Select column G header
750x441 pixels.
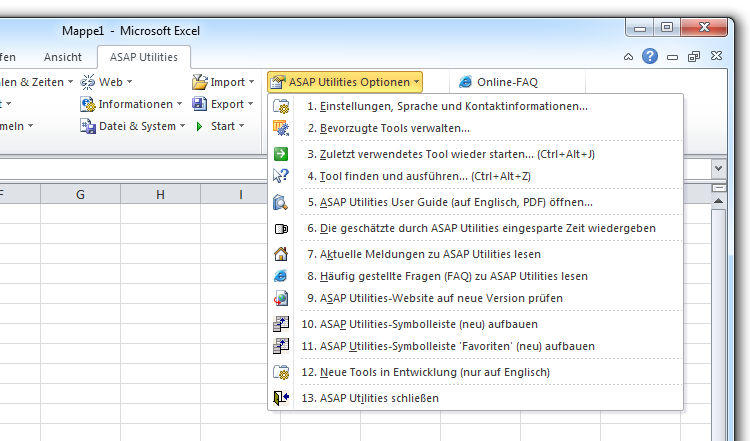click(80, 194)
